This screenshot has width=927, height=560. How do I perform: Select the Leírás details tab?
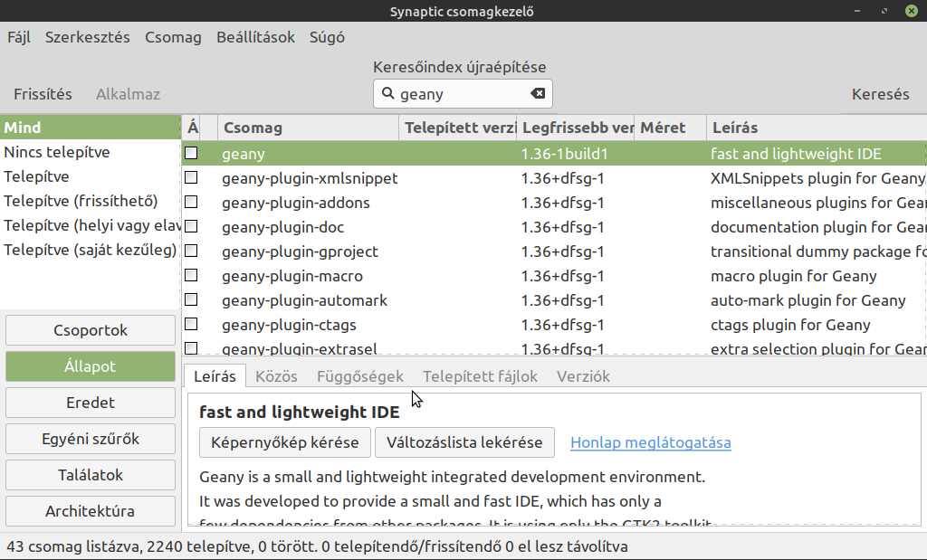pos(215,376)
